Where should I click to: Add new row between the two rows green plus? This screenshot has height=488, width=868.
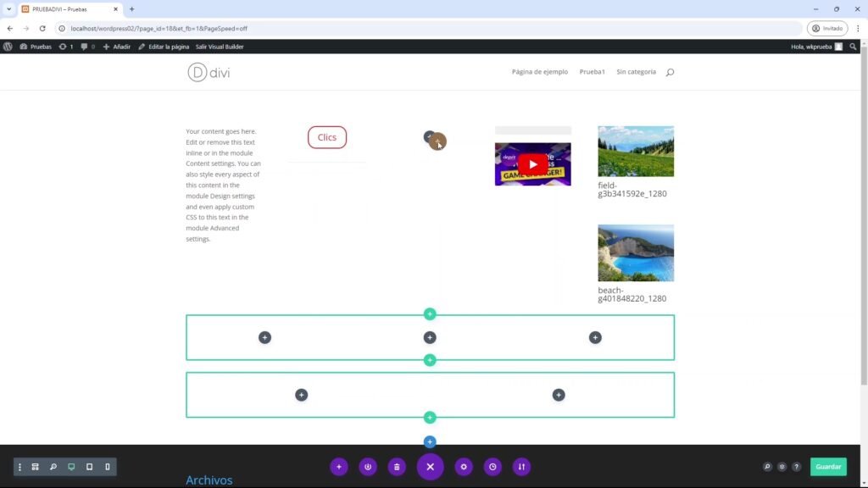(x=430, y=360)
